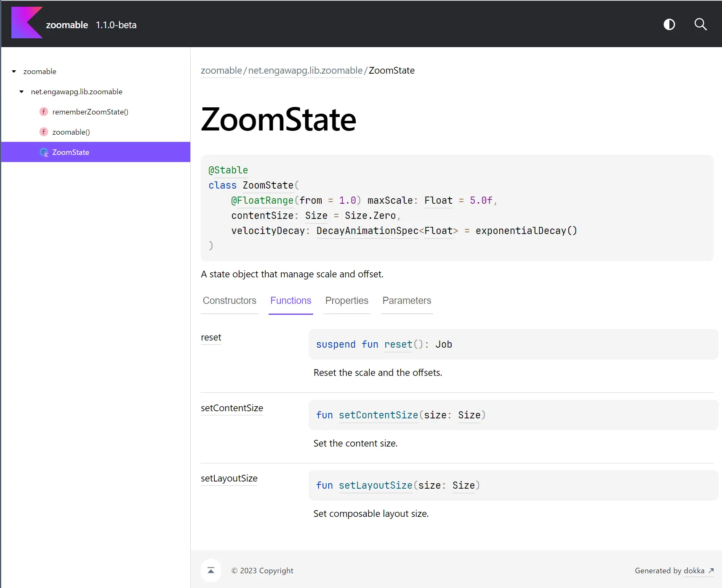This screenshot has width=722, height=588.
Task: Open the search icon in header
Action: pyautogui.click(x=700, y=25)
